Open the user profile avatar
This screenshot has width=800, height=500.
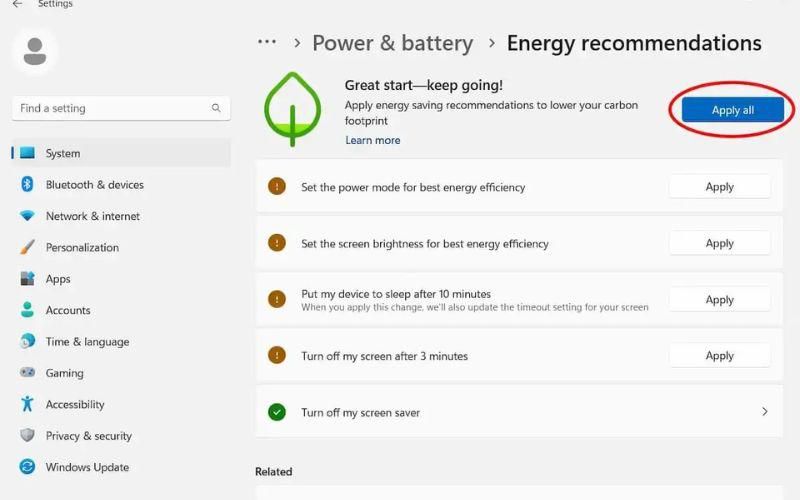tap(35, 52)
